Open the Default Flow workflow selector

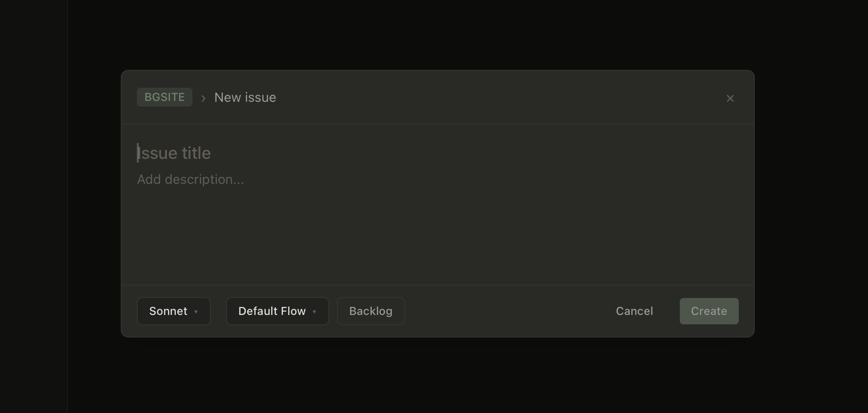(277, 311)
